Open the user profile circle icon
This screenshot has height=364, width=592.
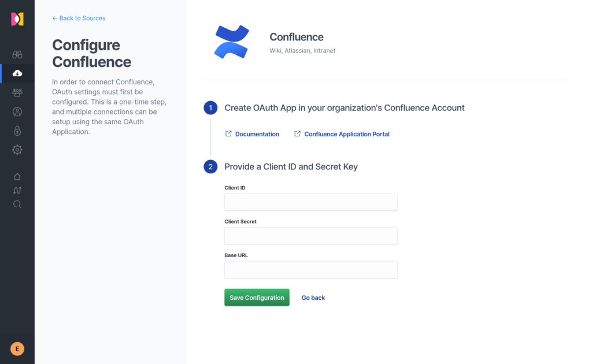point(17,112)
